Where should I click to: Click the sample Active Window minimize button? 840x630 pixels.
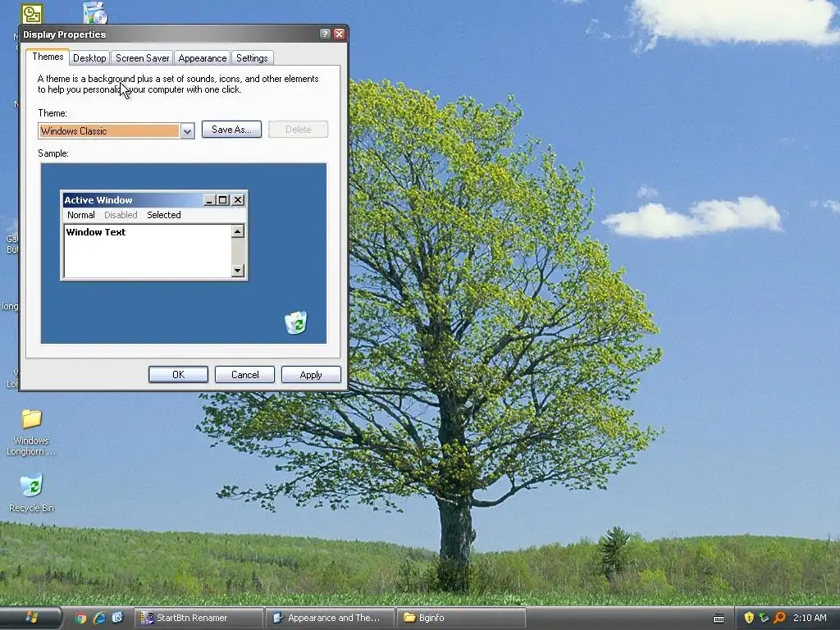209,200
